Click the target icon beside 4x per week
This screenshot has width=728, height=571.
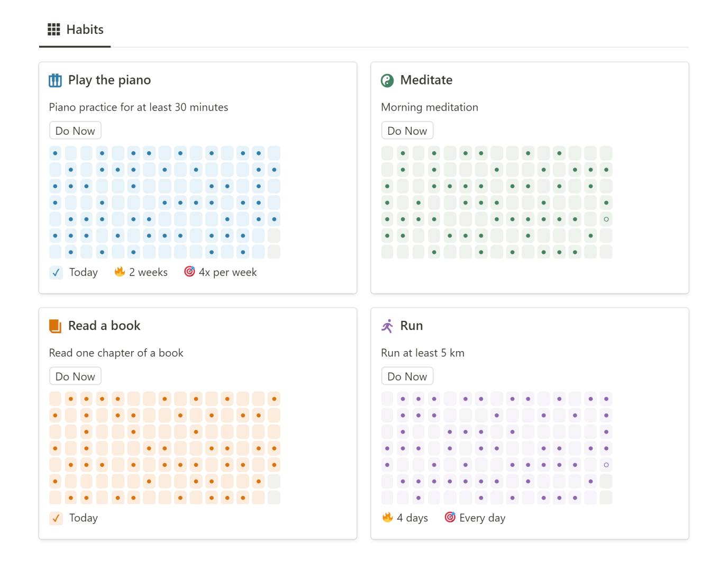click(x=189, y=272)
